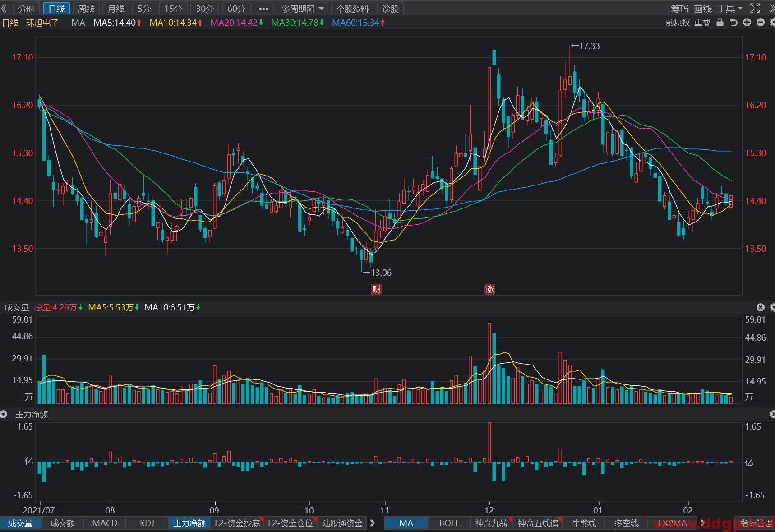Screen dimensions: 775x532
Task: Click MA5:14.40 indicator label
Action: (x=117, y=23)
